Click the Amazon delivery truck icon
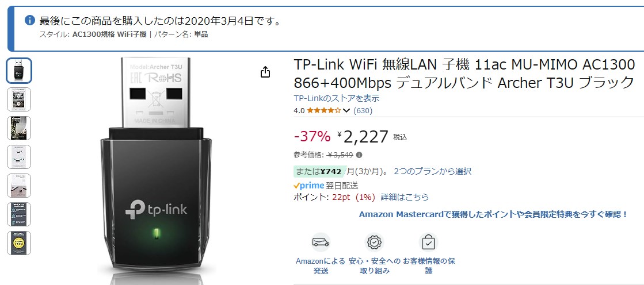Viewport: 644px width, 285px height. coord(321,242)
